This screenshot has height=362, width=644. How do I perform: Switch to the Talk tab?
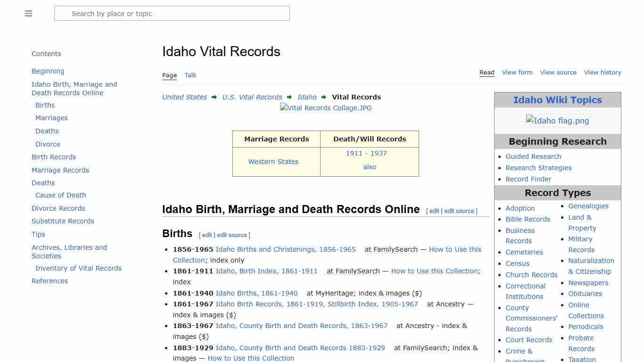click(190, 75)
